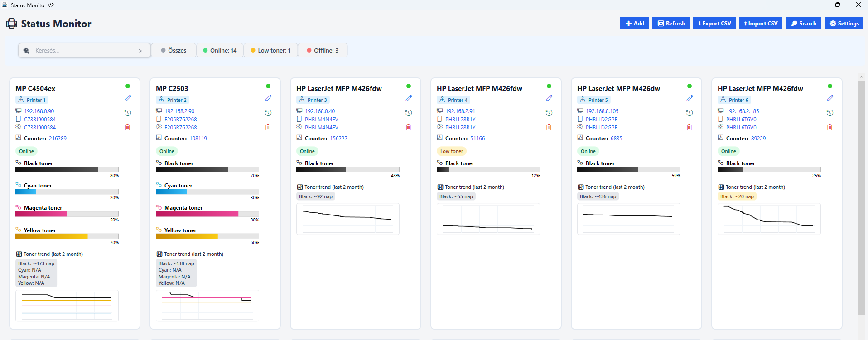
Task: Open Settings from the top toolbar
Action: click(x=844, y=24)
